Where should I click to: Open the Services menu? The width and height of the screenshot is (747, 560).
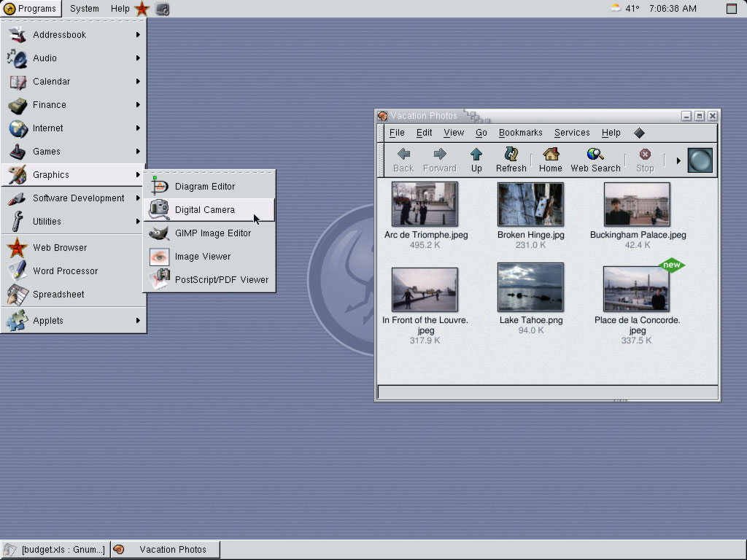click(x=572, y=133)
